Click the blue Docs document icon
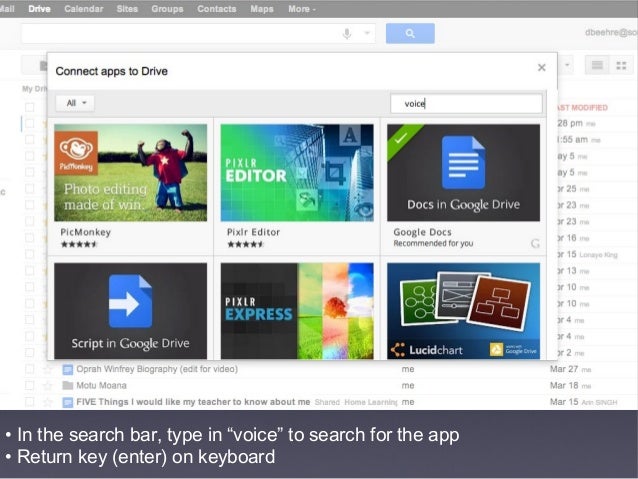 tap(463, 162)
